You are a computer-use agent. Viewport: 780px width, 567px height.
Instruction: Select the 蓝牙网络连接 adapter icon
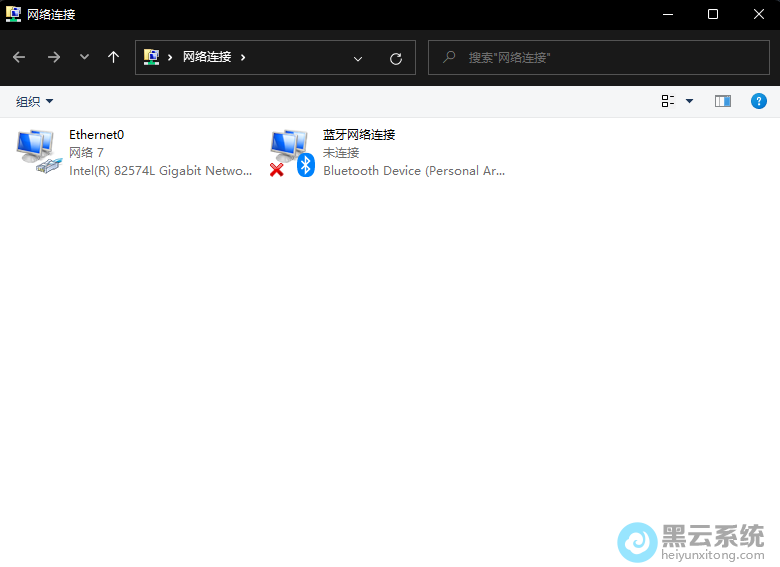point(291,152)
